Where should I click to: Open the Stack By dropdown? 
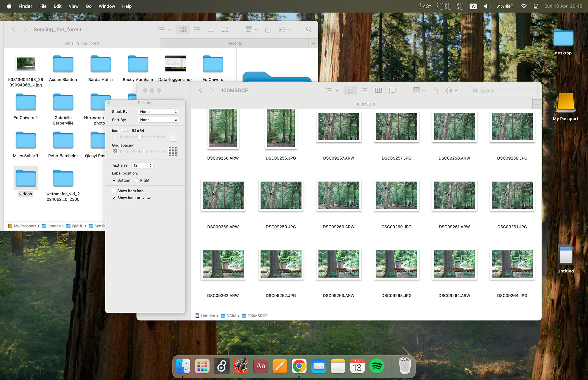[x=158, y=112]
